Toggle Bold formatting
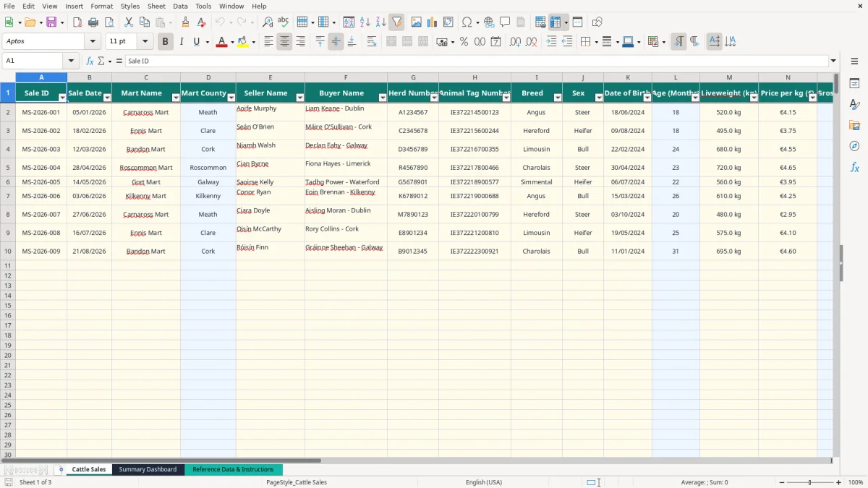This screenshot has width=868, height=488. pos(165,42)
